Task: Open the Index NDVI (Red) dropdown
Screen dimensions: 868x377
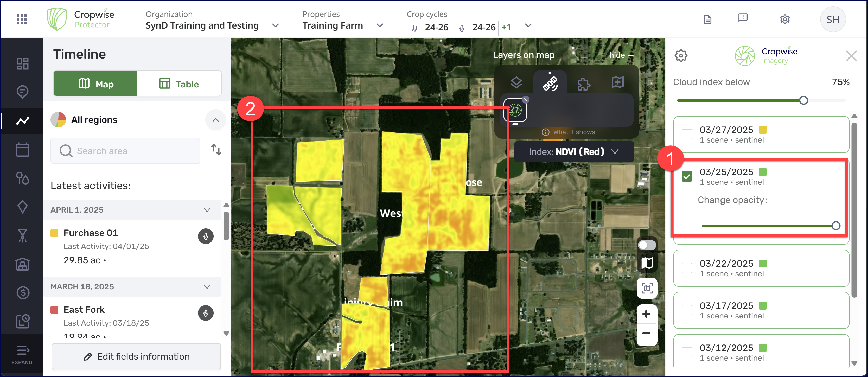Action: click(573, 152)
